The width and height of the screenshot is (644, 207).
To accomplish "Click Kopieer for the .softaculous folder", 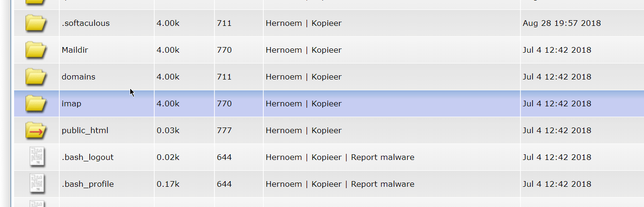I will 326,23.
